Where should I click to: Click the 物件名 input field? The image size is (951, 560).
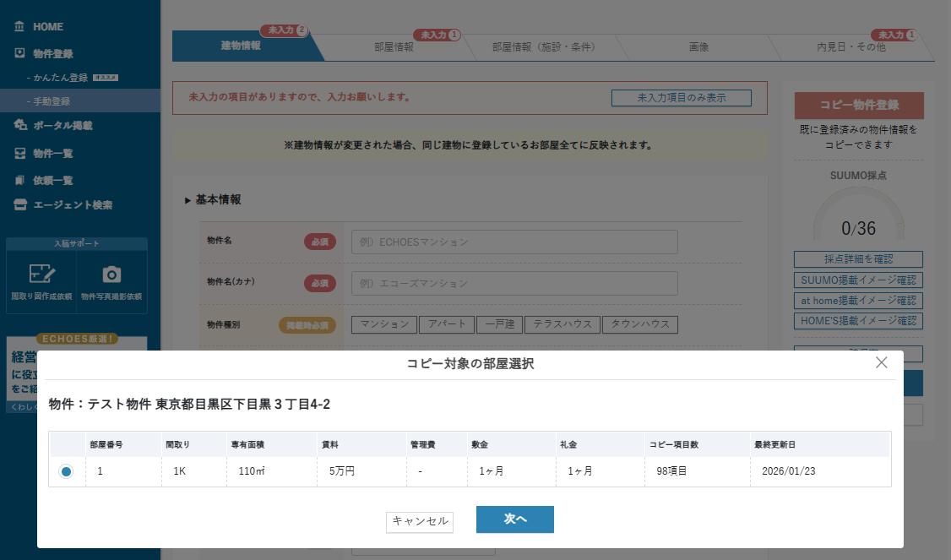pos(514,242)
